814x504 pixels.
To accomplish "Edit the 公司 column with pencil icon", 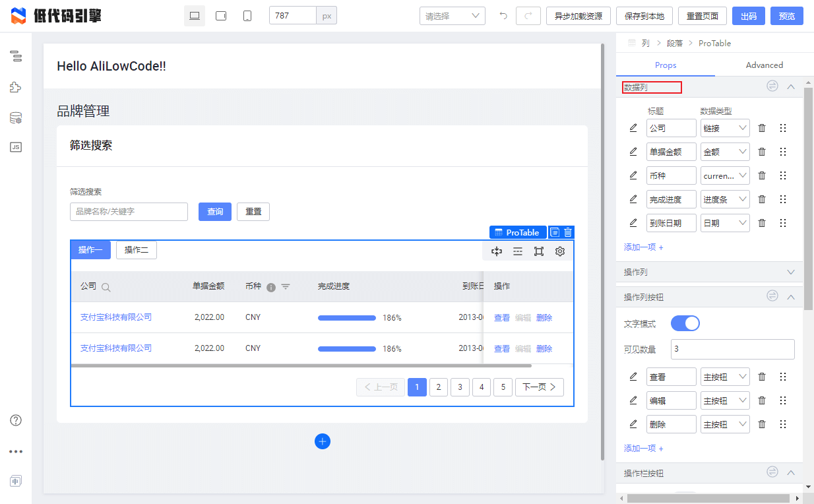I will (x=633, y=128).
